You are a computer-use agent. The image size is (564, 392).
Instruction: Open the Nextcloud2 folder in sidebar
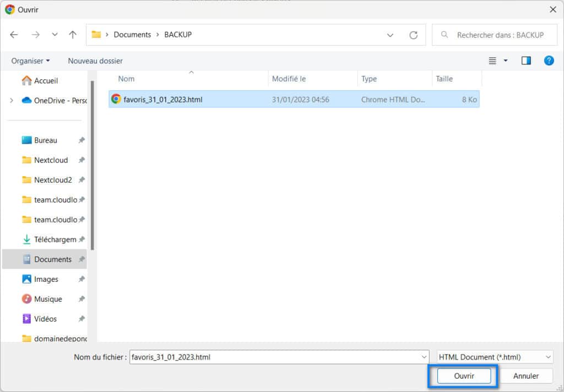click(x=53, y=180)
